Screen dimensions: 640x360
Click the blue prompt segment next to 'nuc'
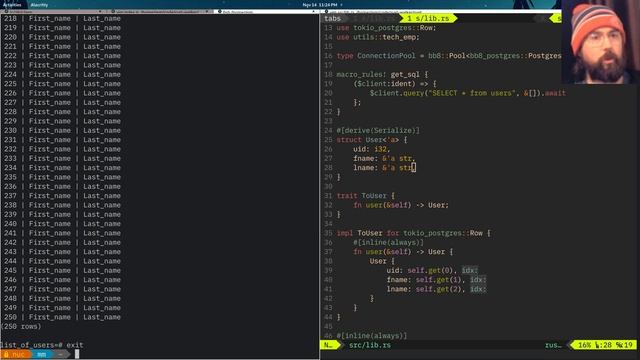click(42, 355)
